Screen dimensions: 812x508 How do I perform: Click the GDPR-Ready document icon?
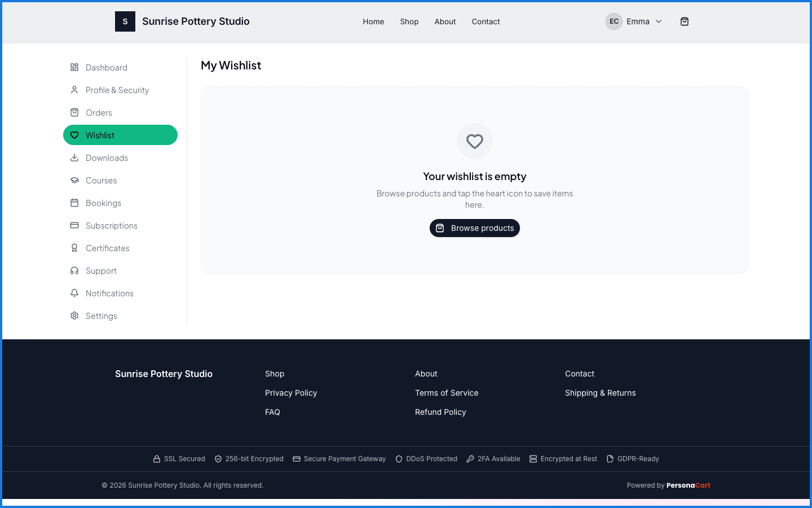[610, 459]
